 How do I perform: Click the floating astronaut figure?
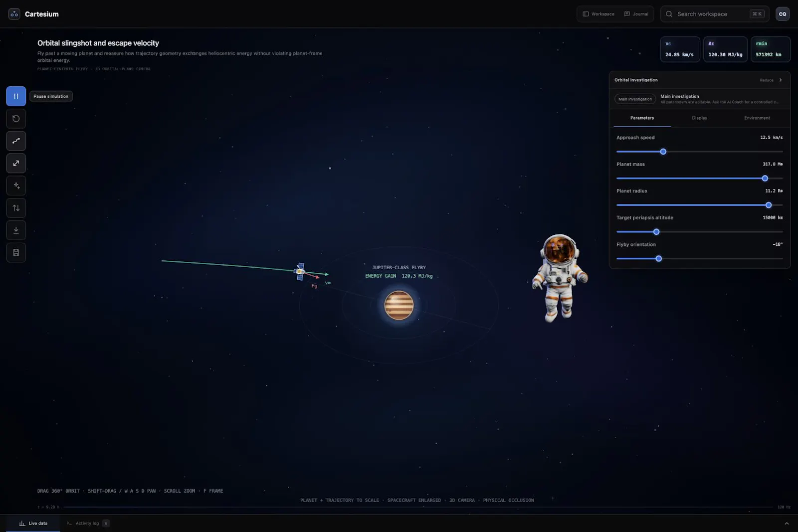560,278
